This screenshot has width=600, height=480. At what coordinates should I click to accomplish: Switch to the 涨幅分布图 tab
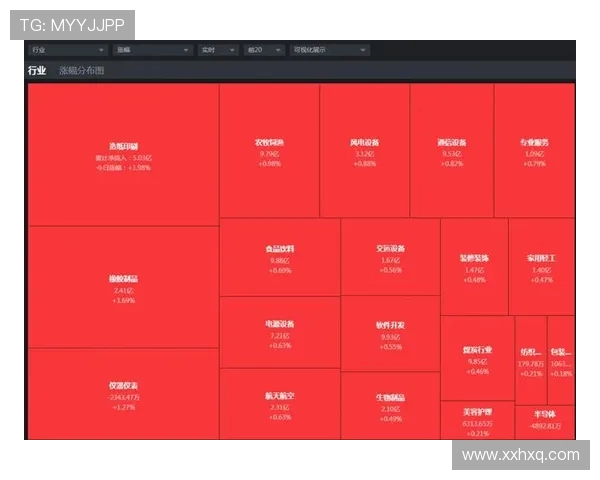[x=81, y=71]
